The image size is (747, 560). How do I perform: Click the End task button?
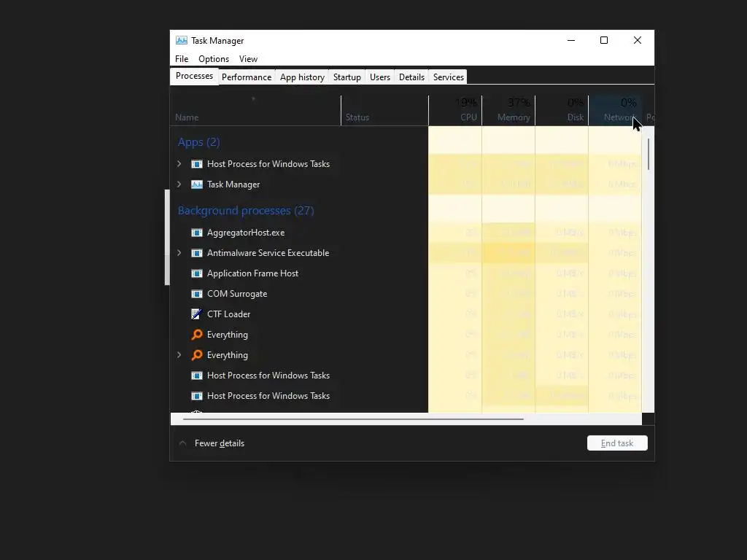point(617,443)
